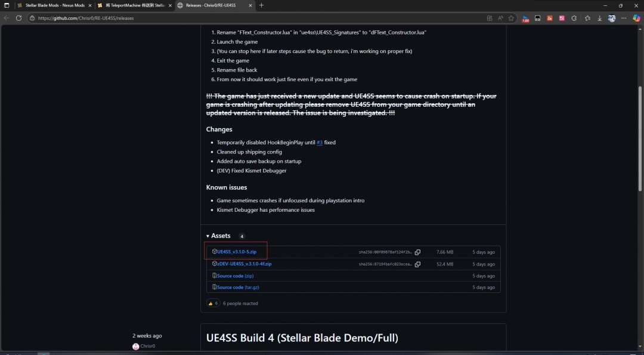View site information lock icon
This screenshot has width=644, height=355.
click(x=33, y=18)
